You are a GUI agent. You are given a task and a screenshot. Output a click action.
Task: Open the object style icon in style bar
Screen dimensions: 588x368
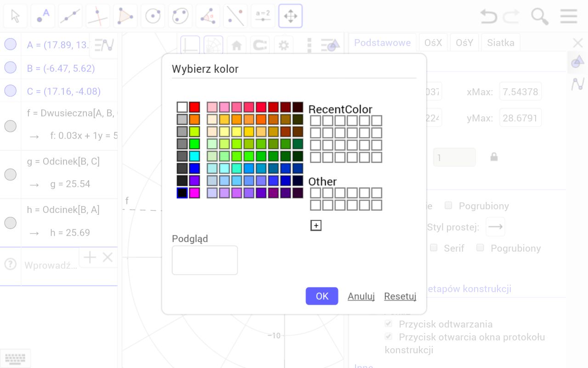click(x=330, y=45)
